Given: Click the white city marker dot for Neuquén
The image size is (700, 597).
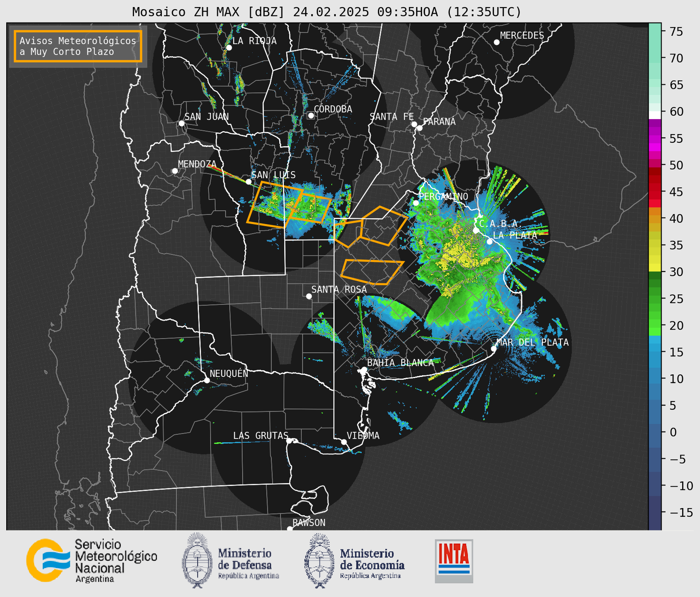Looking at the screenshot, I should pyautogui.click(x=207, y=380).
